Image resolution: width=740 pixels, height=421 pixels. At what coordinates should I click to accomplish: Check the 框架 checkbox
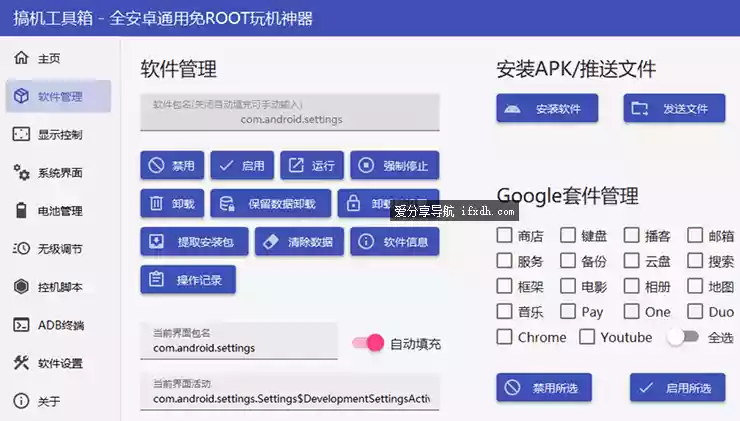click(x=505, y=286)
